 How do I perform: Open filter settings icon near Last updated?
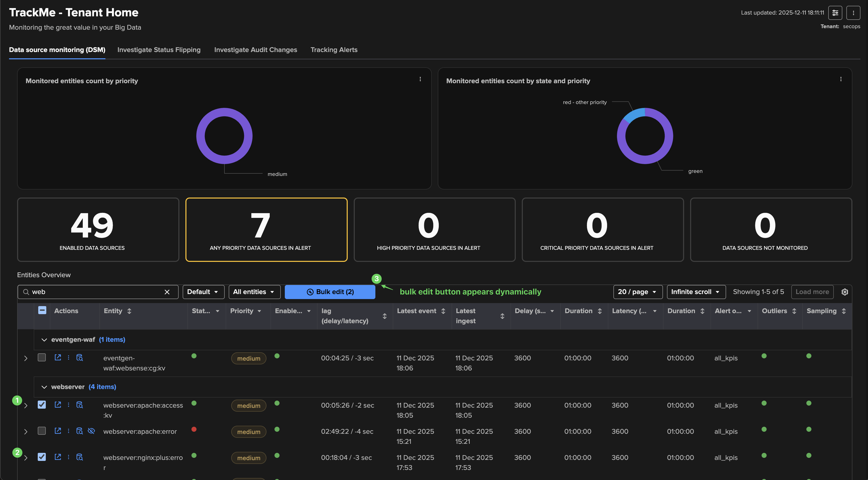click(835, 13)
